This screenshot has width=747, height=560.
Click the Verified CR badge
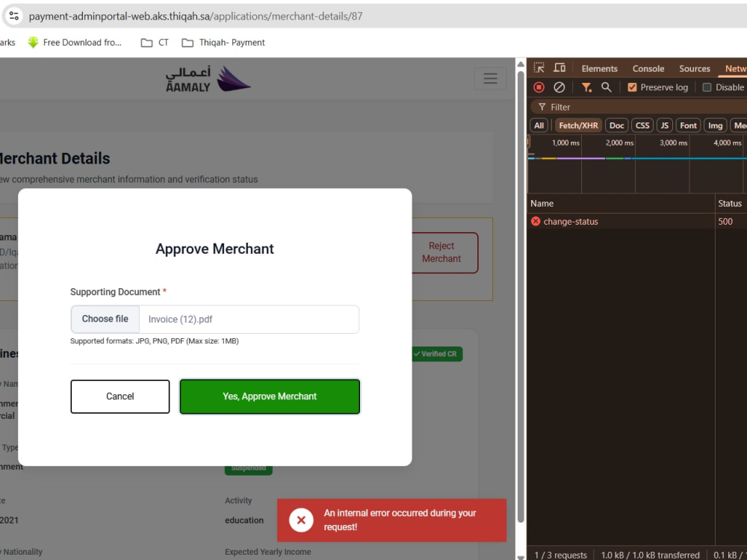(x=436, y=354)
